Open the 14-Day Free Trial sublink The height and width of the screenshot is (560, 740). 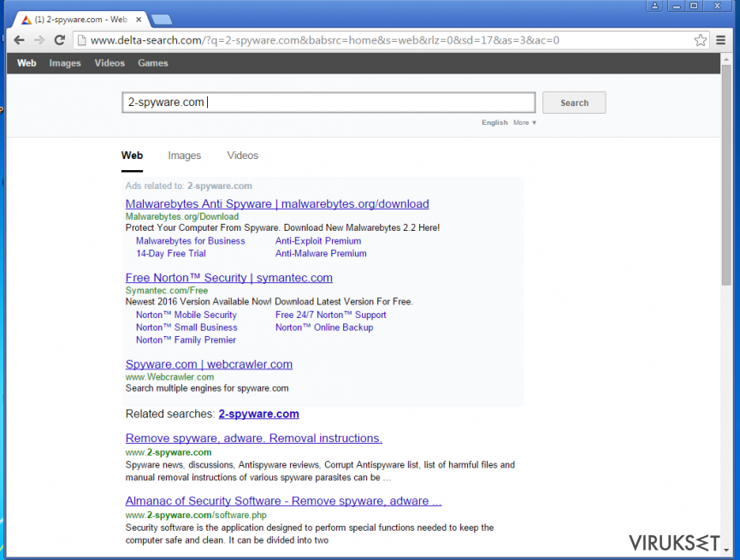(171, 253)
